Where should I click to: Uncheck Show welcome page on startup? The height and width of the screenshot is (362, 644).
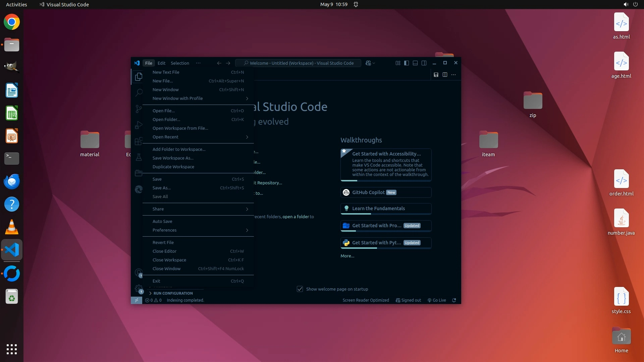pyautogui.click(x=300, y=289)
